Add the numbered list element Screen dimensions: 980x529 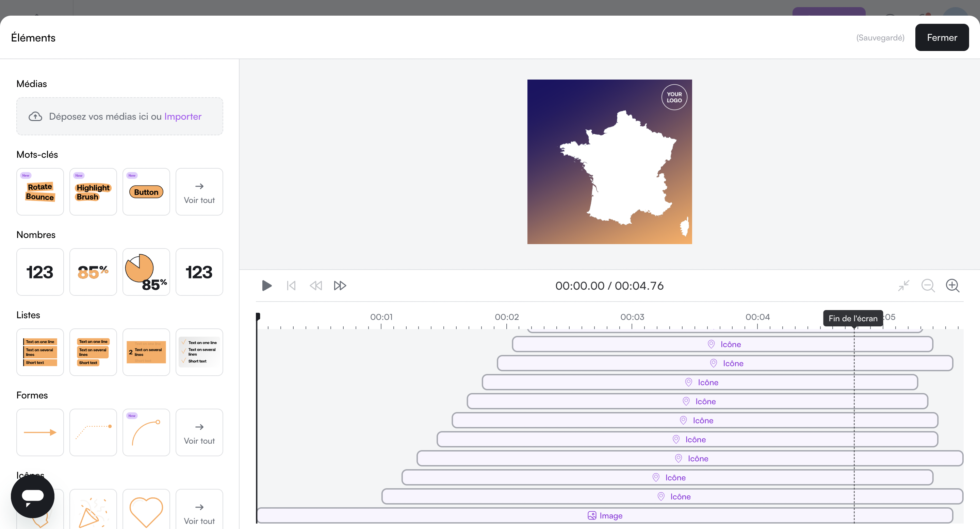click(146, 352)
